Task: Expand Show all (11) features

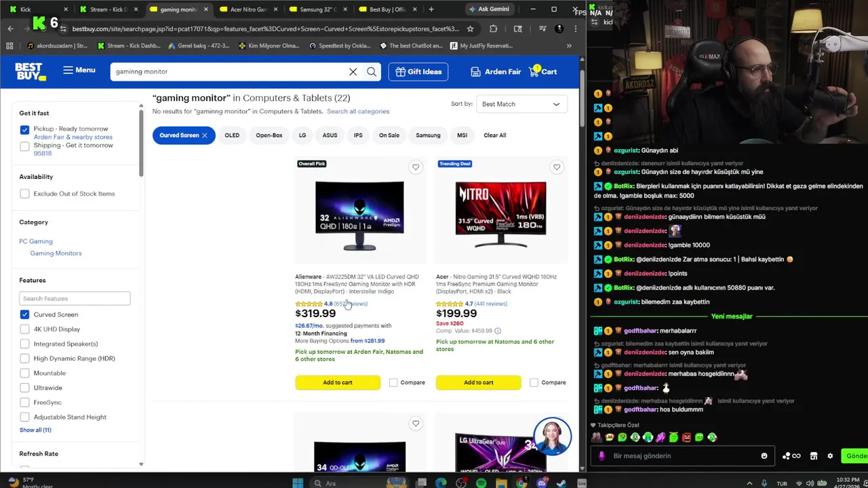Action: pos(35,430)
